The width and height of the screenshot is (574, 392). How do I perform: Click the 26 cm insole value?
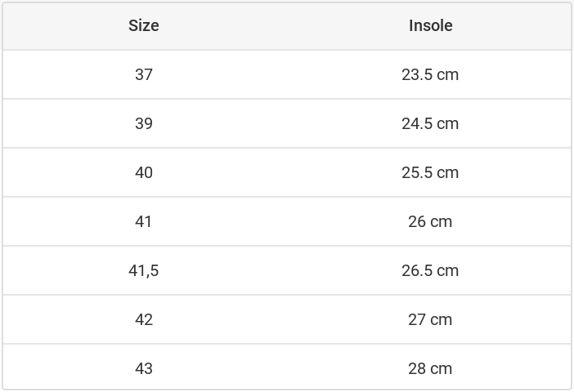click(x=430, y=221)
